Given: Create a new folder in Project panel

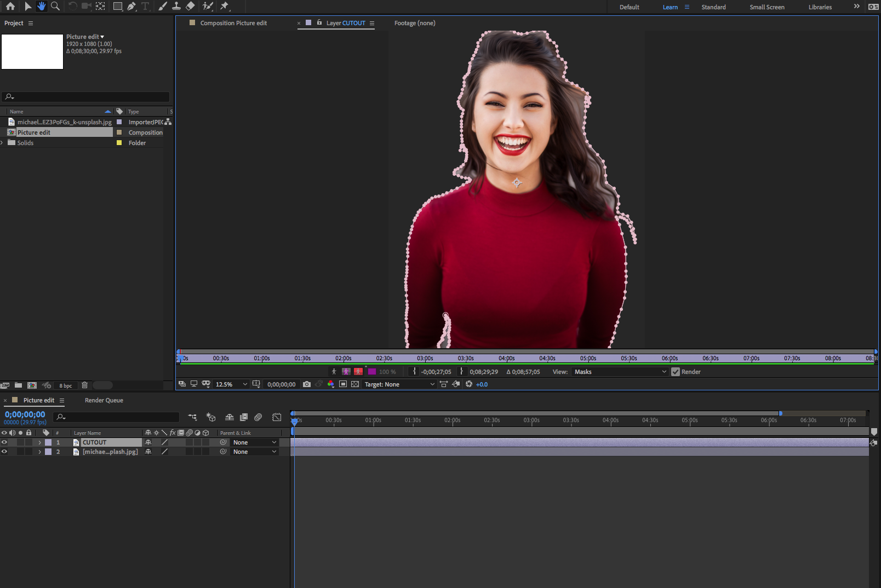Looking at the screenshot, I should click(18, 385).
